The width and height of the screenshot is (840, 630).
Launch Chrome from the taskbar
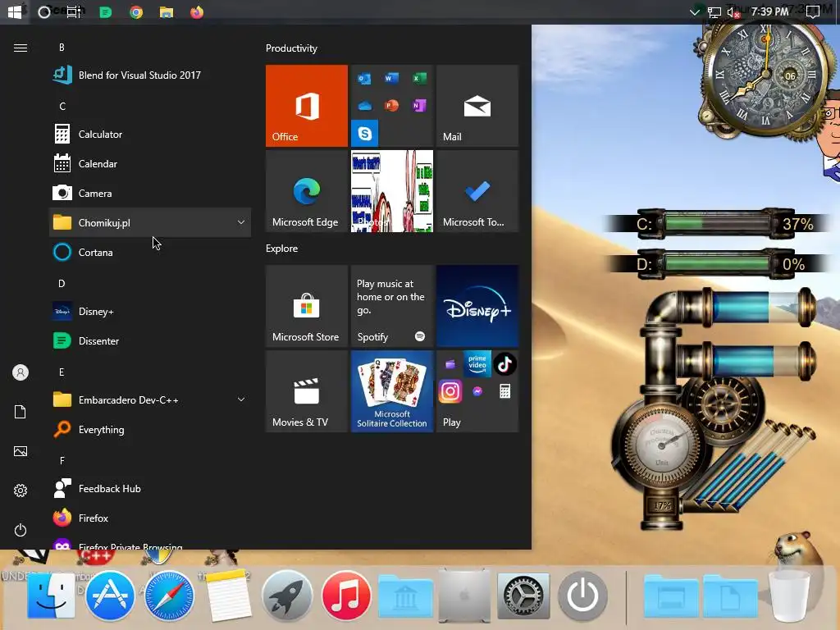(136, 11)
